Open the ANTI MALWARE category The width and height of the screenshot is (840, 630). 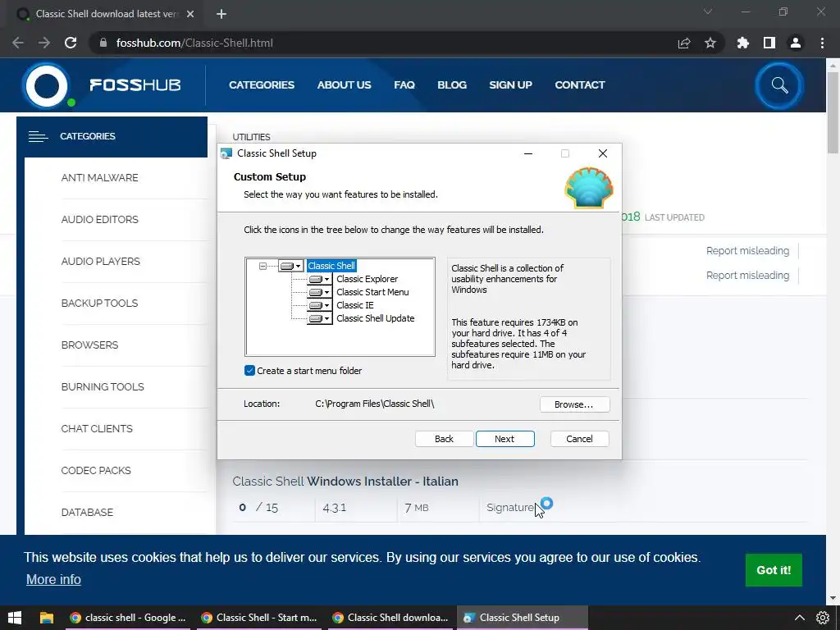point(99,178)
